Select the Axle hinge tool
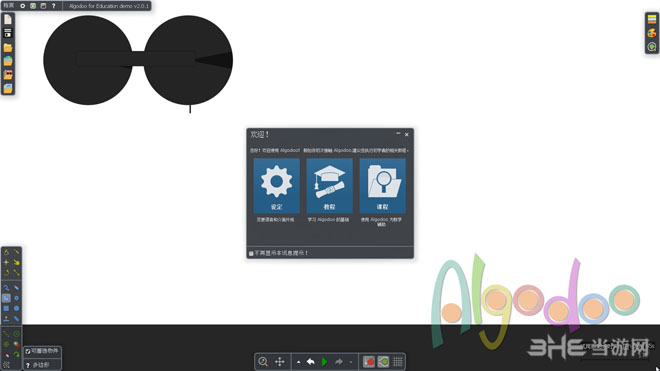 pyautogui.click(x=16, y=334)
